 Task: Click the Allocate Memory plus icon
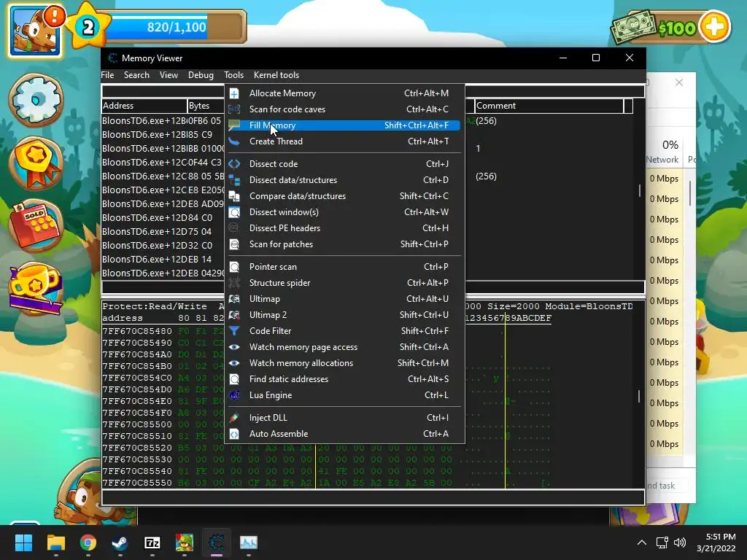point(234,93)
